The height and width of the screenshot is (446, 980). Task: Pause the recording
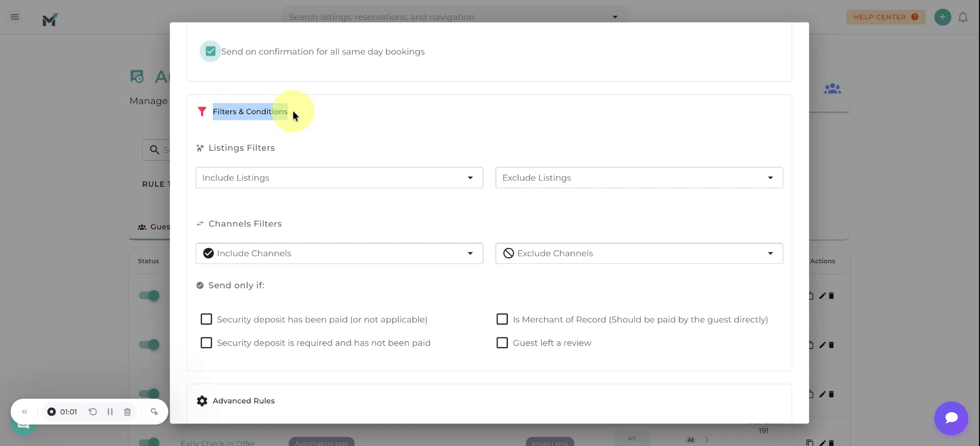click(x=110, y=411)
